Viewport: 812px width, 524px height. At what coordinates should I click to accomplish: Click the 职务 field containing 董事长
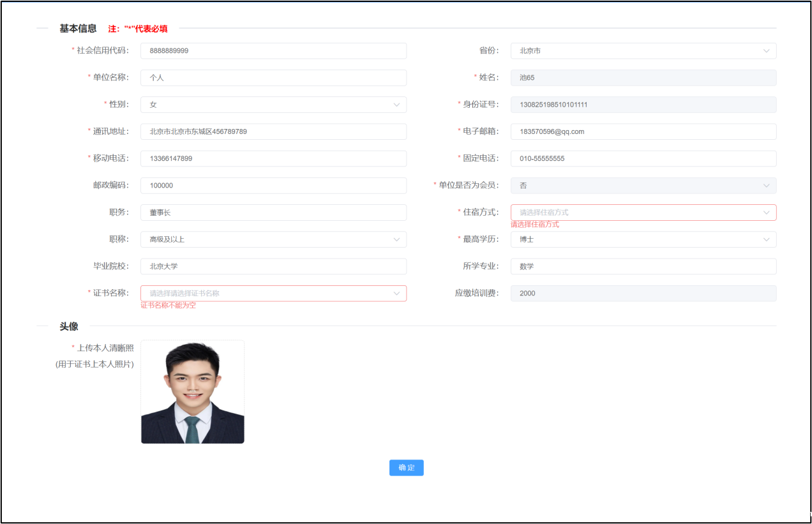(273, 212)
